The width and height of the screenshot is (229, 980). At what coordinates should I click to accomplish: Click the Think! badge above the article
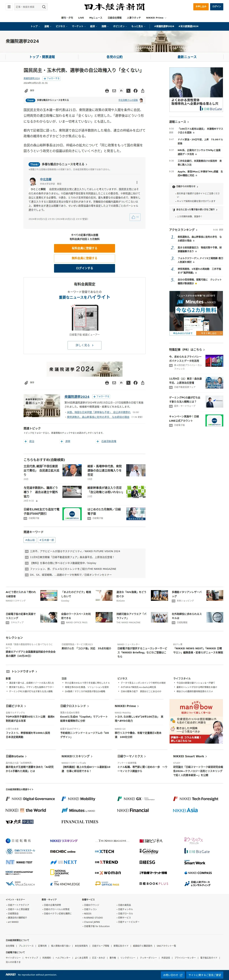[x=30, y=100]
